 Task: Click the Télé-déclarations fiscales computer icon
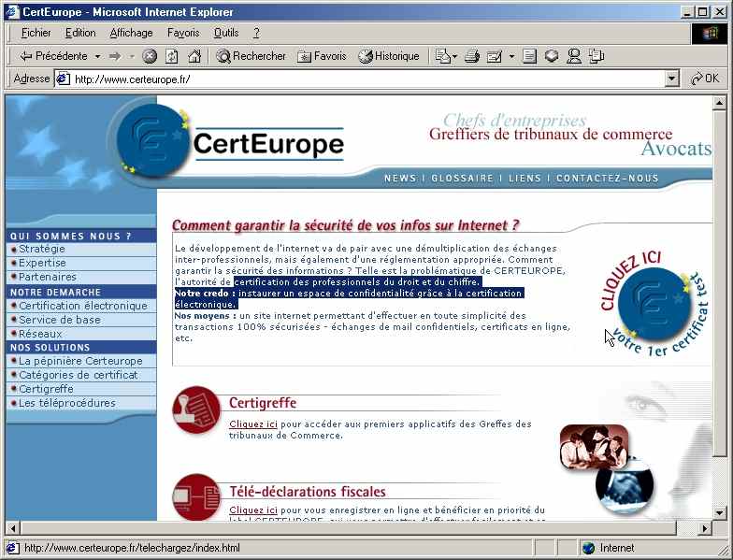[x=196, y=497]
